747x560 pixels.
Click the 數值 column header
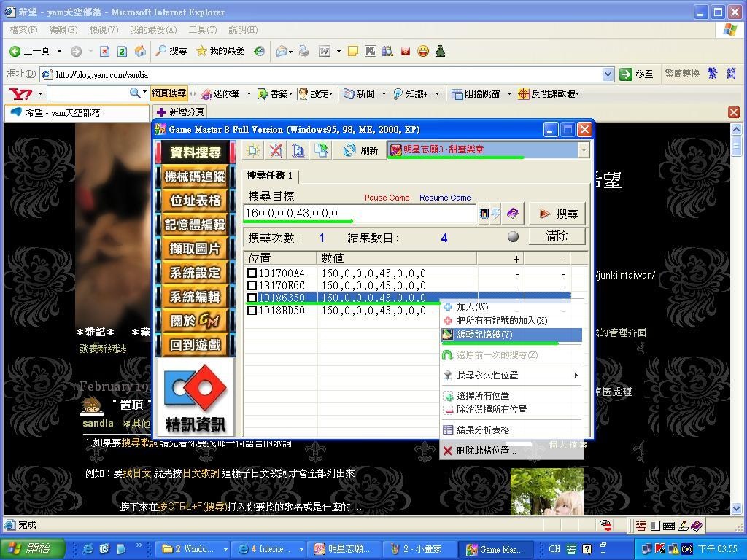coord(396,258)
